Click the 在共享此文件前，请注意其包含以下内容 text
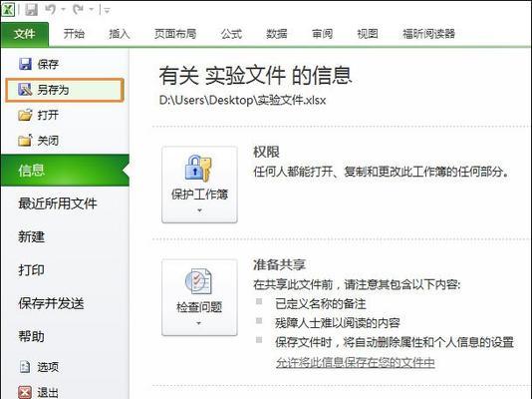 357,284
